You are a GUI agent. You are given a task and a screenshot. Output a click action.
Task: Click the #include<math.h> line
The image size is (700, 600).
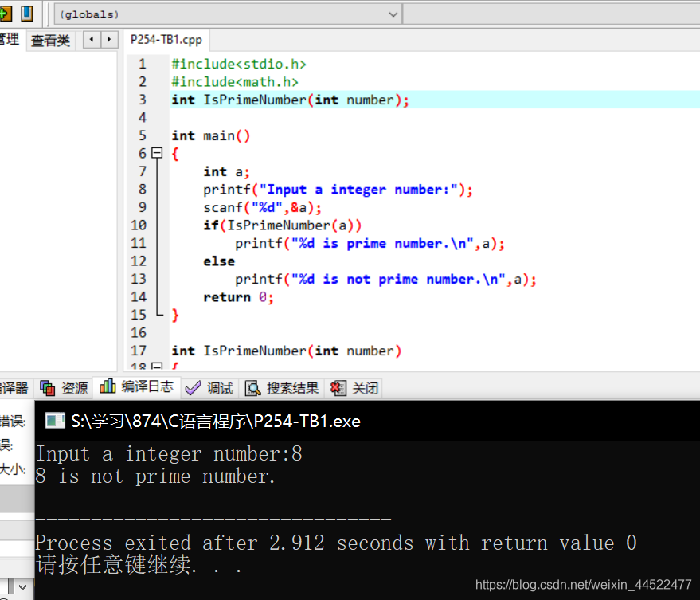(235, 82)
